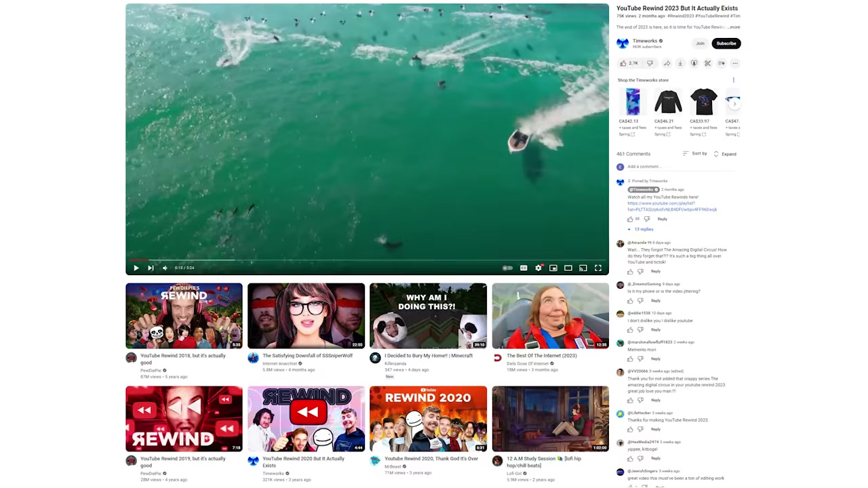The width and height of the screenshot is (868, 488).
Task: Turn on subtitles (CC) in the player
Action: 524,268
